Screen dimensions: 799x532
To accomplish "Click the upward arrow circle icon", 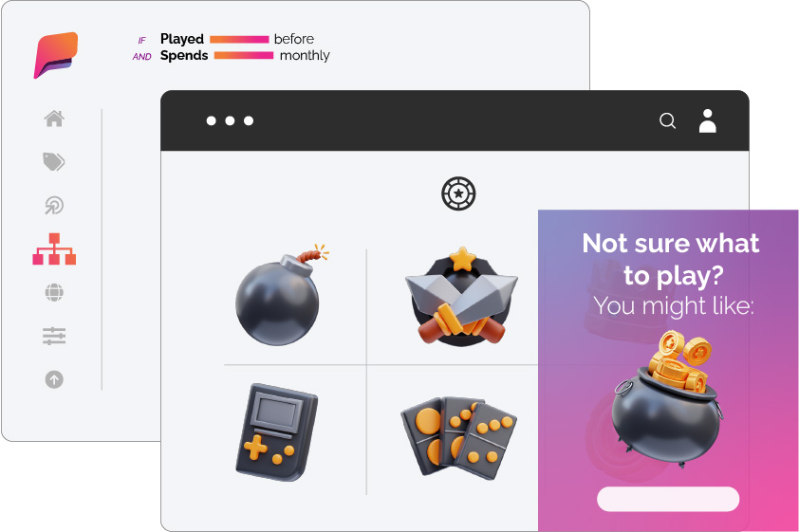I will [x=54, y=379].
